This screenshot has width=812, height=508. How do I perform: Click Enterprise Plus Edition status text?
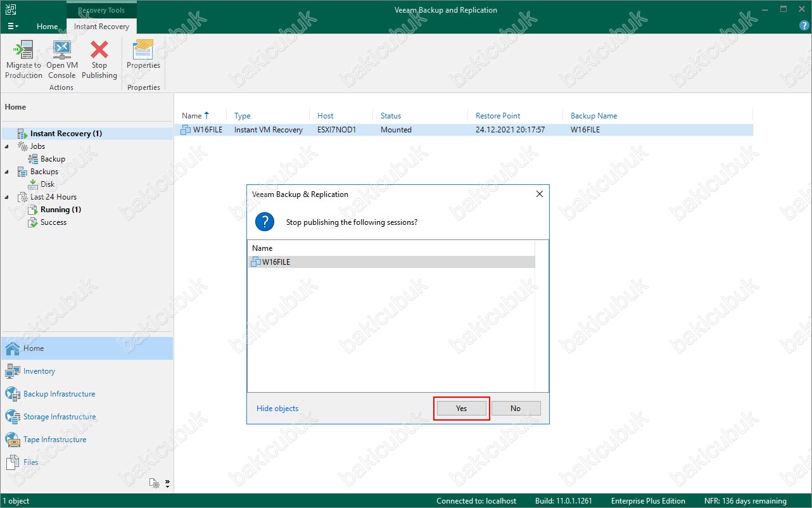(648, 501)
